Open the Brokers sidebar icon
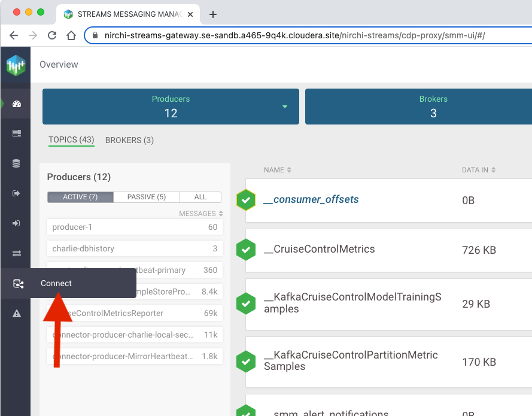Screen dimensions: 532x416 17,133
